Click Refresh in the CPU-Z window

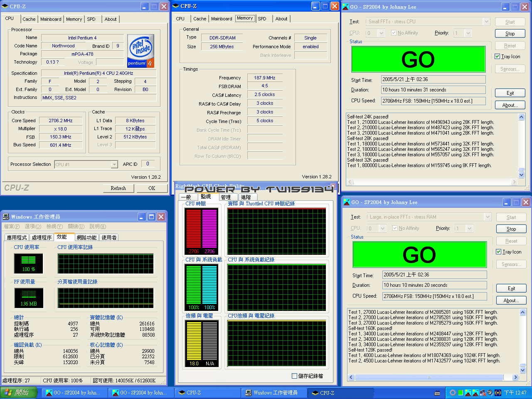click(x=118, y=188)
